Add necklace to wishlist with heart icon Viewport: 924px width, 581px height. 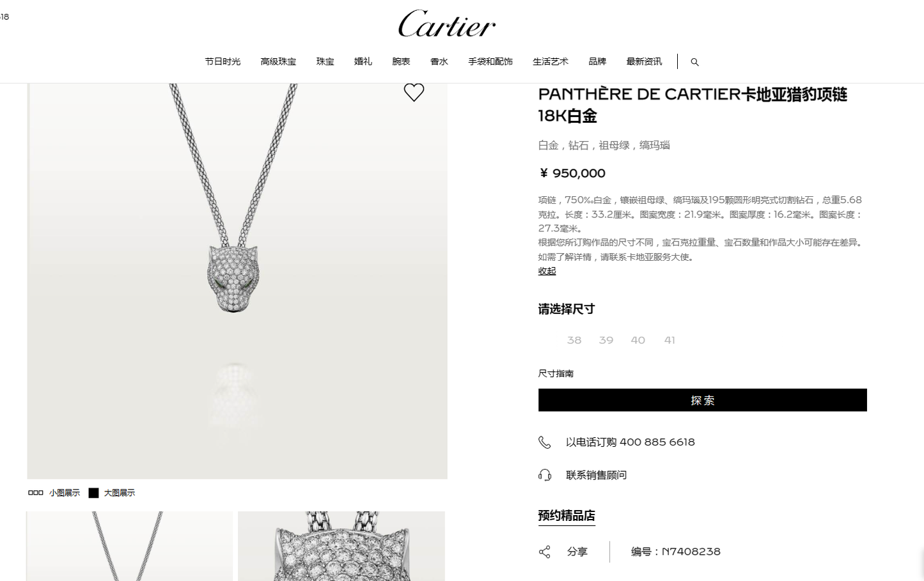(414, 93)
